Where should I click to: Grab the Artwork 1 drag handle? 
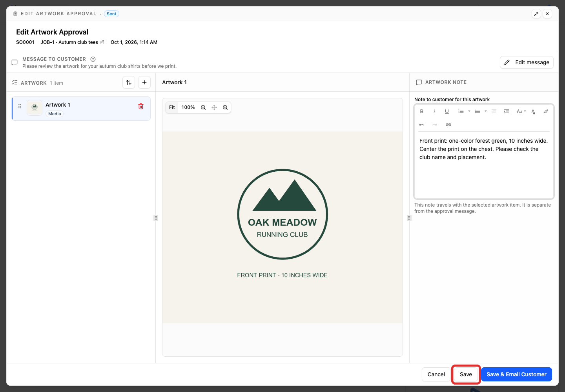tap(20, 106)
